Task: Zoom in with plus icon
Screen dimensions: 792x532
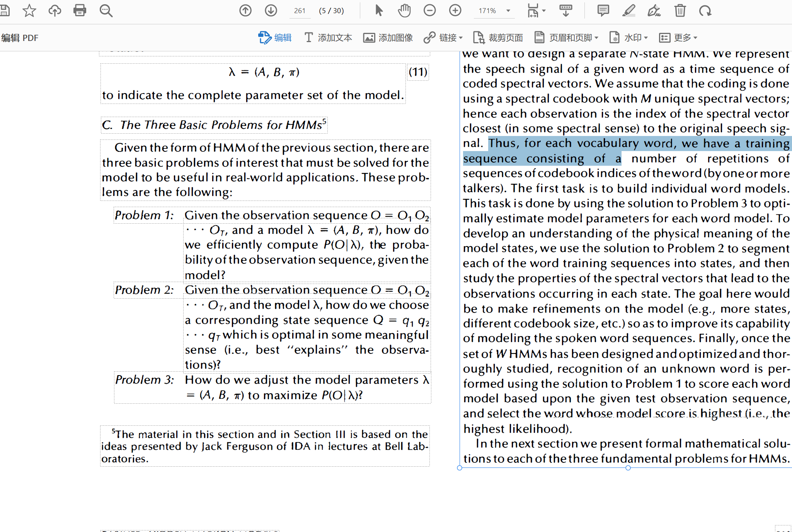Action: (455, 10)
